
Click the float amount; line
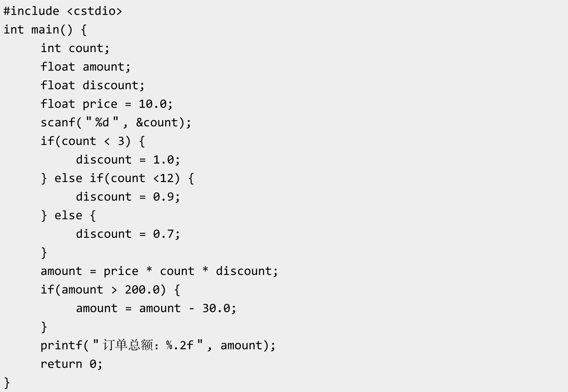(85, 67)
